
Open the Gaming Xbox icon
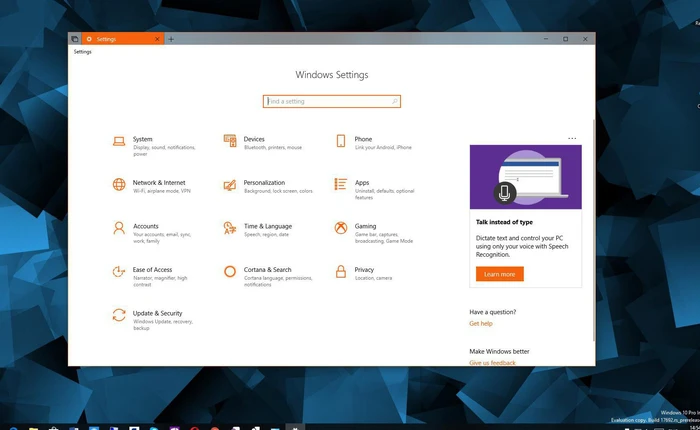[x=341, y=228]
